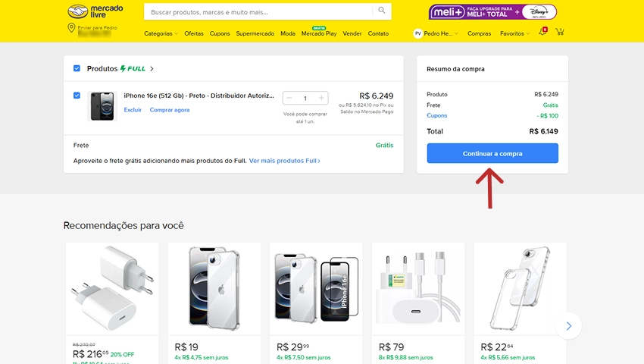This screenshot has height=364, width=644.
Task: Click the Enviar para Pedro address
Action: pyautogui.click(x=97, y=27)
